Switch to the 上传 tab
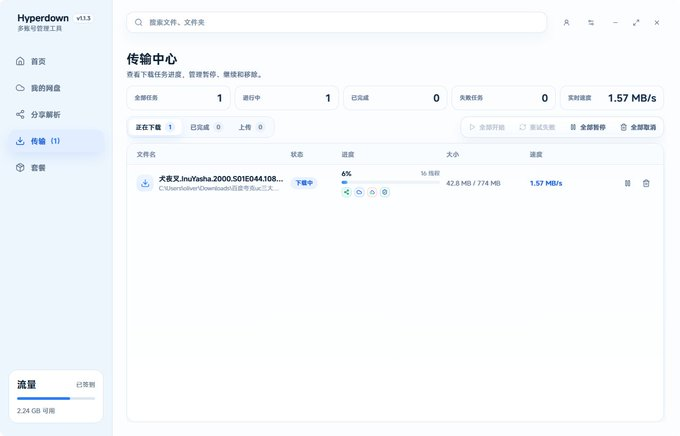The width and height of the screenshot is (680, 436). 251,127
